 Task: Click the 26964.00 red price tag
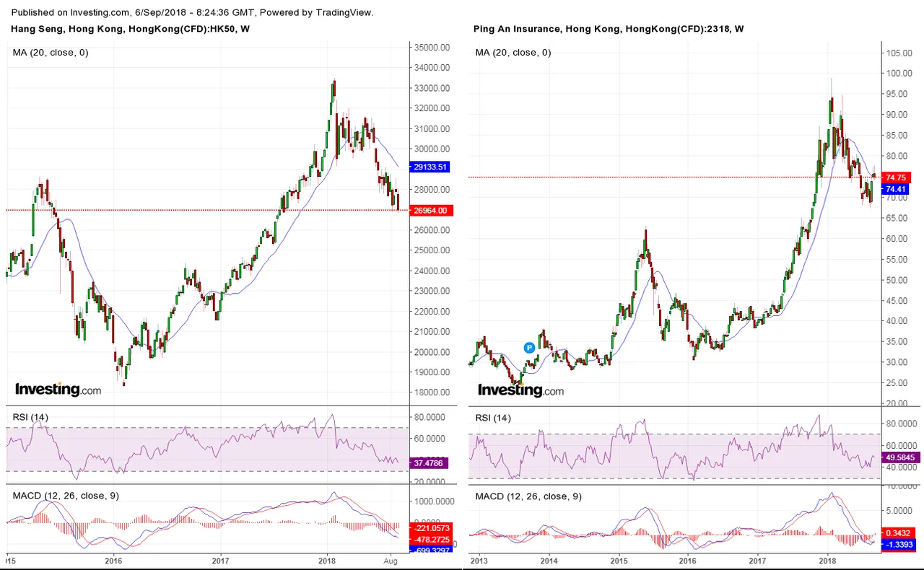(431, 211)
